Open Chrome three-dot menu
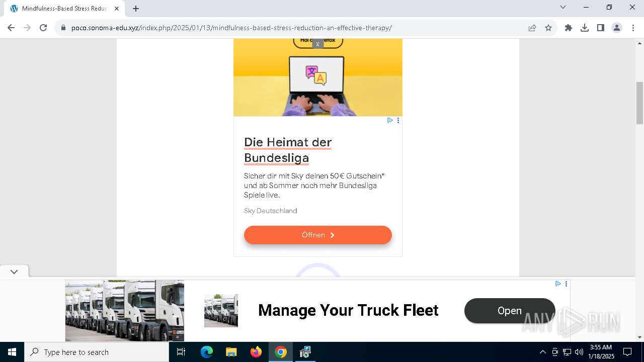 [x=633, y=28]
